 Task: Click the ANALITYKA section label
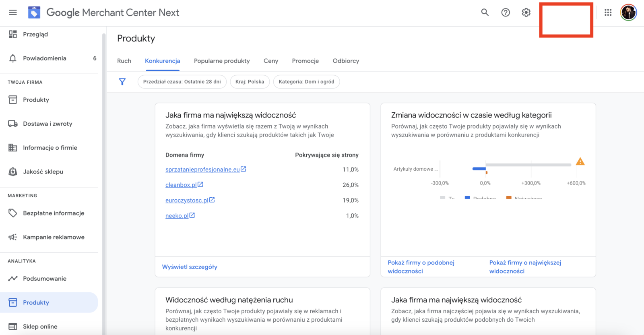click(x=22, y=261)
